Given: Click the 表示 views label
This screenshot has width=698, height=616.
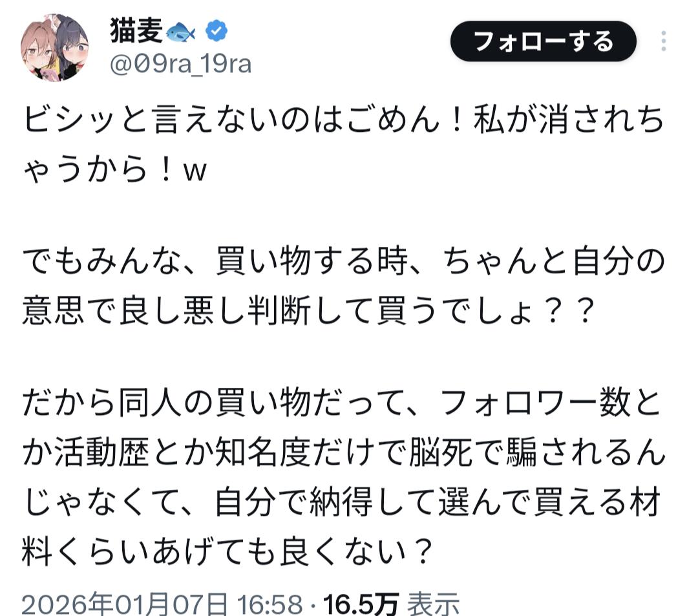Looking at the screenshot, I should point(433,604).
